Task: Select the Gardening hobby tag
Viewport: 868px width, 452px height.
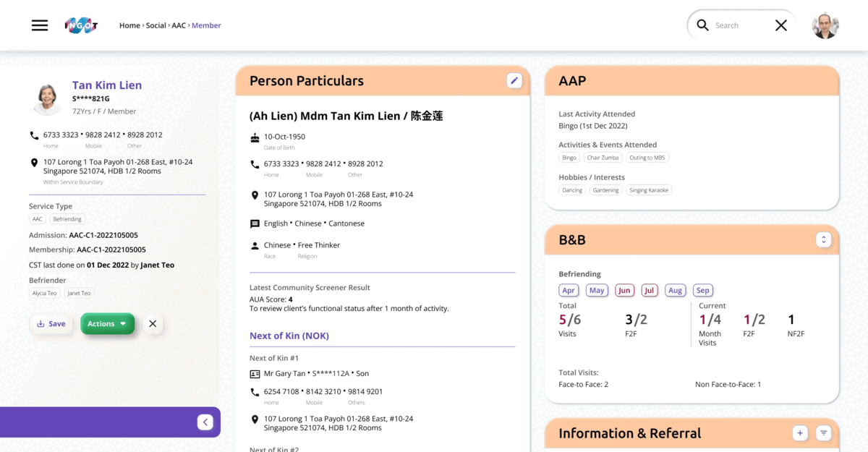Action: click(x=605, y=190)
